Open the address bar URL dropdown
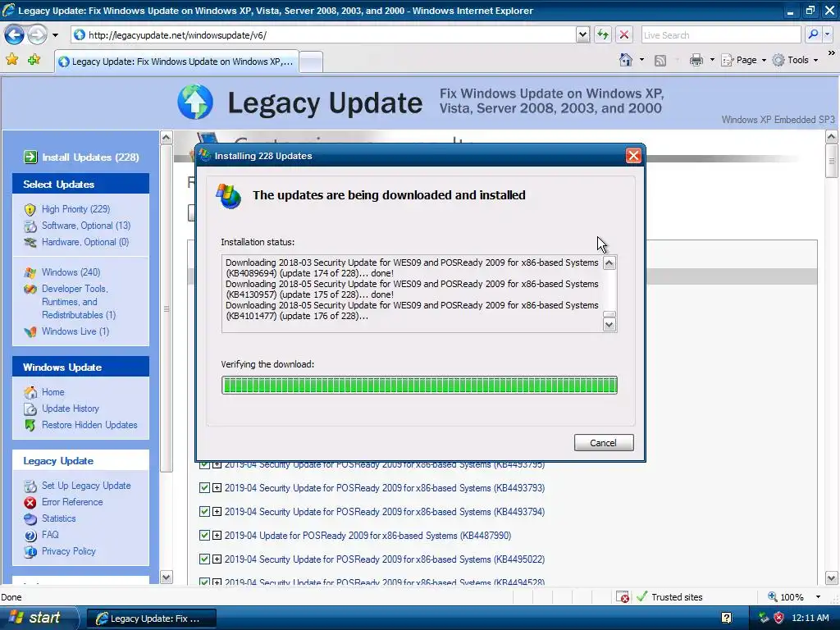The image size is (840, 630). [x=583, y=35]
